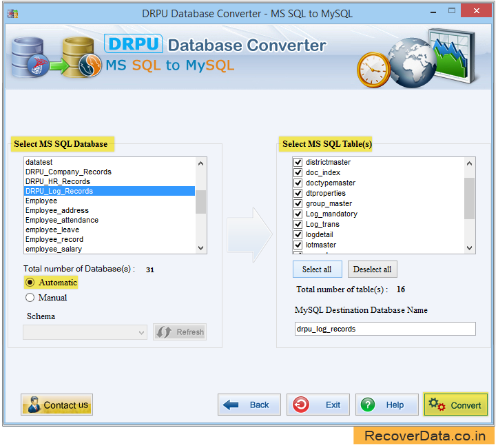Click the clock and globe banner graphic
Image resolution: width=498 pixels, height=448 pixels.
(x=417, y=59)
